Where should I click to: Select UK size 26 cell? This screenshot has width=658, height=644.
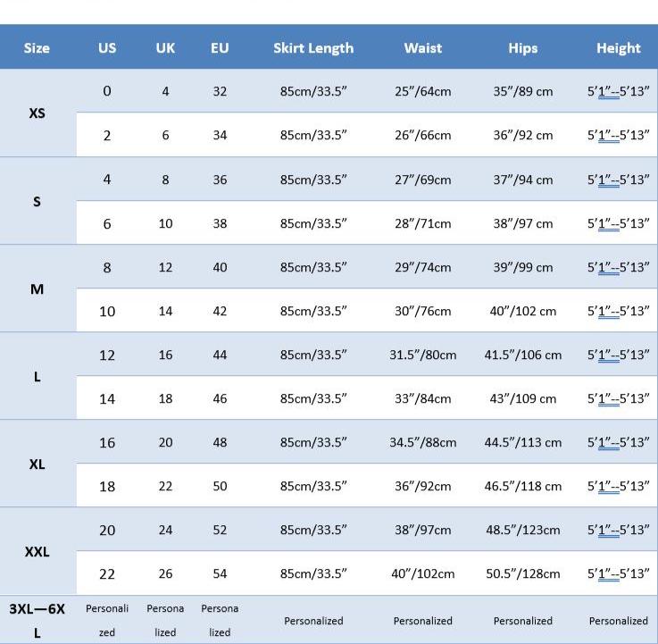click(x=165, y=573)
